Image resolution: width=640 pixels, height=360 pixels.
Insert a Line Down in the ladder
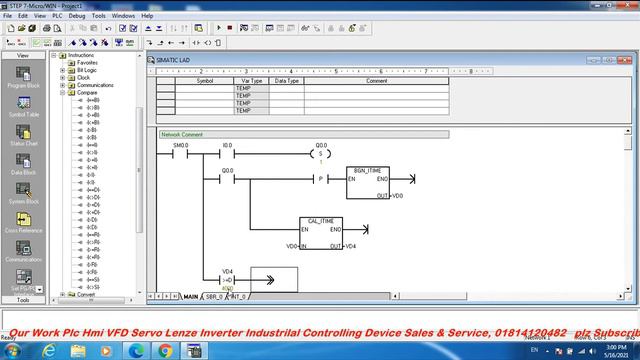149,42
